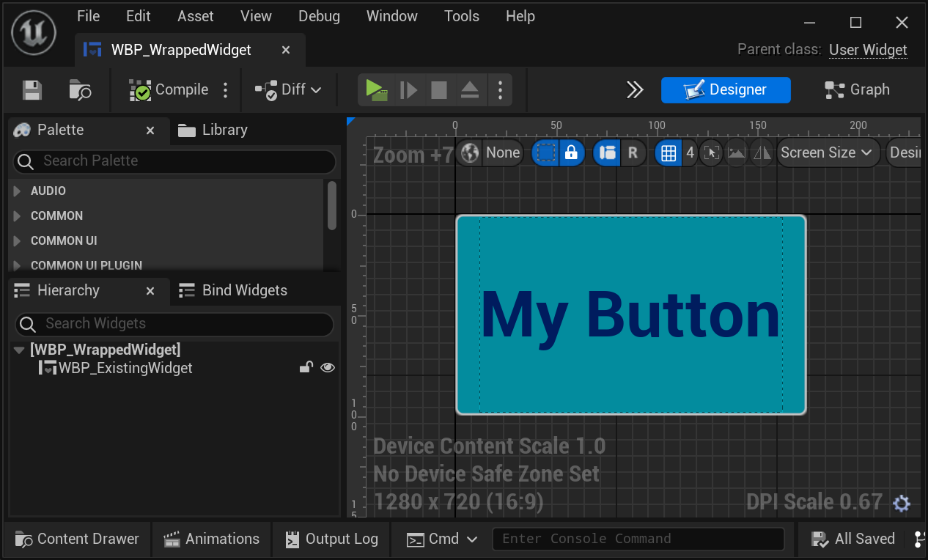Switch to the Library tab

click(213, 130)
